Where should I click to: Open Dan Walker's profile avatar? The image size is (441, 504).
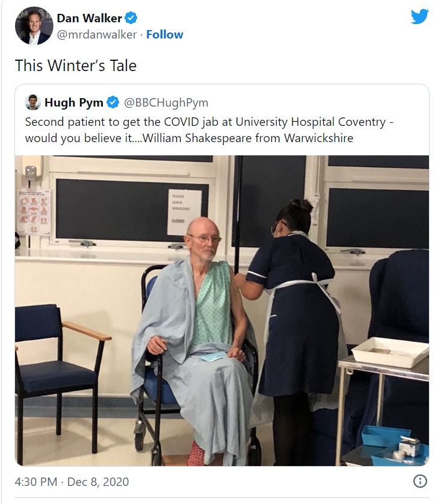[34, 26]
